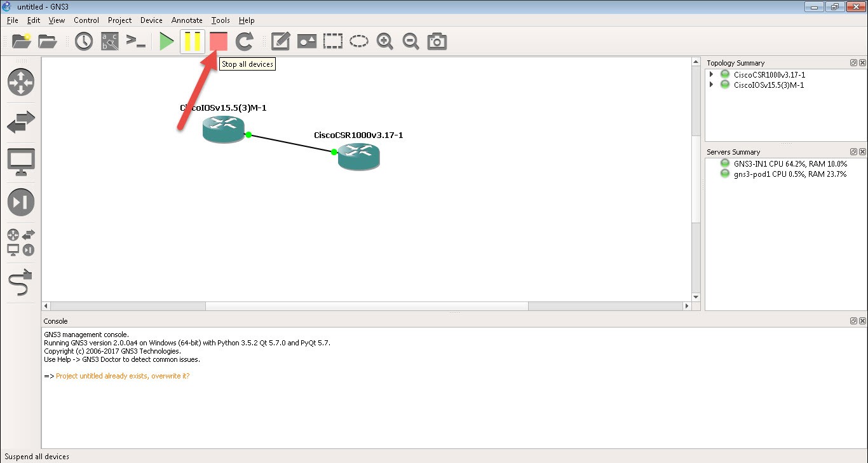Take a screenshot with camera icon
868x463 pixels.
coord(437,42)
